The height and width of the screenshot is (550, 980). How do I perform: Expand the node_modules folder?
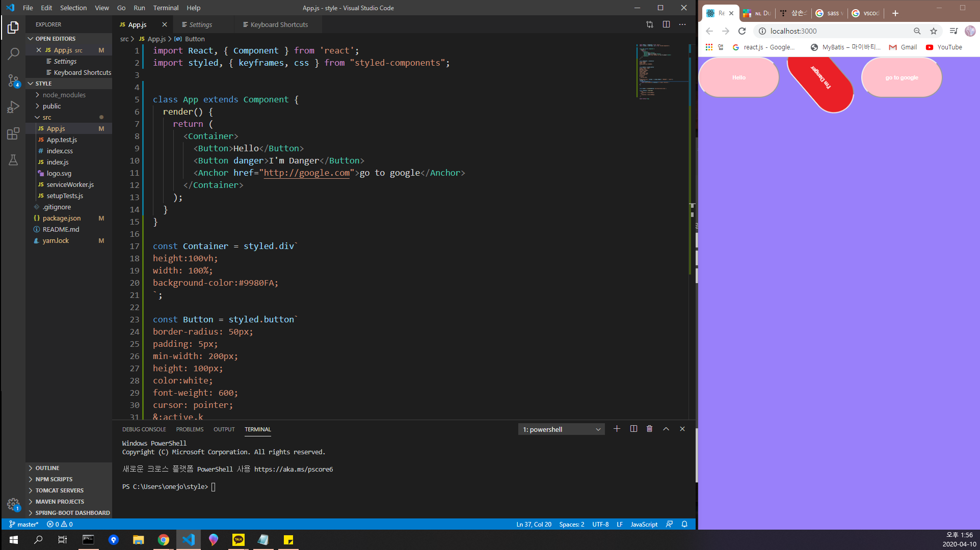coord(64,95)
